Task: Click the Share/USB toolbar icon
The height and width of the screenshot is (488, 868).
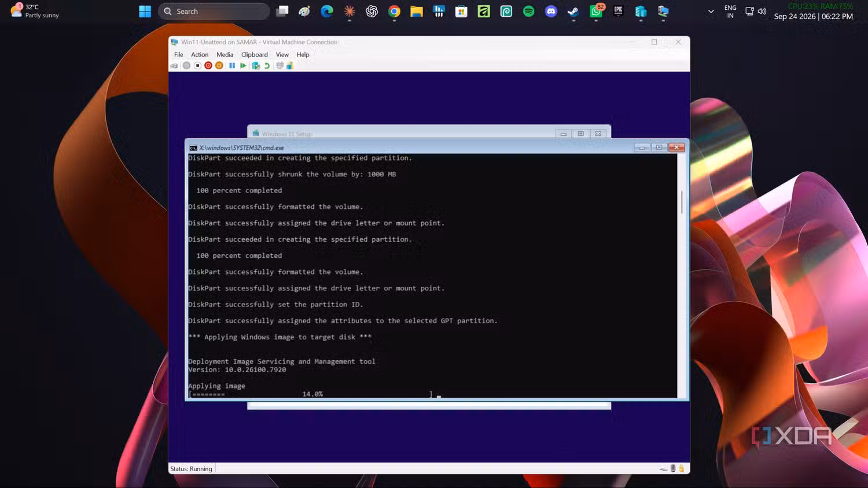Action: coord(290,66)
